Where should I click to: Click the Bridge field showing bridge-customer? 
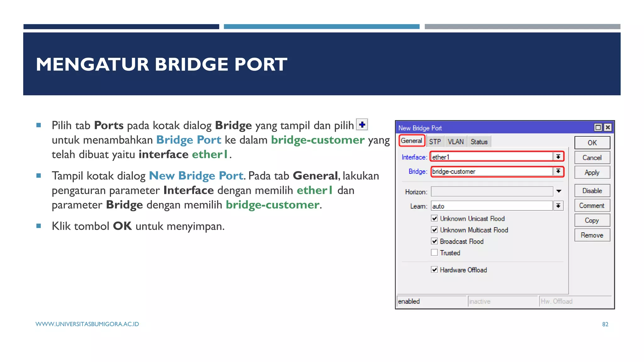pos(492,171)
